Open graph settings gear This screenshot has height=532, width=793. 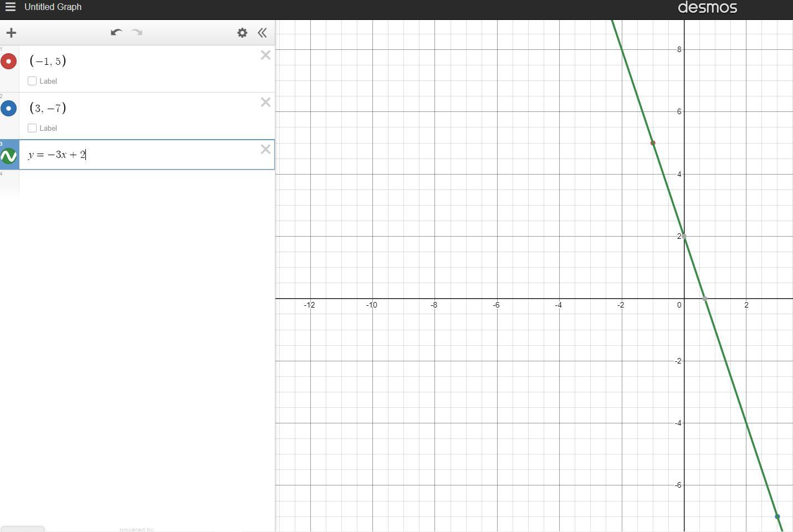[242, 33]
